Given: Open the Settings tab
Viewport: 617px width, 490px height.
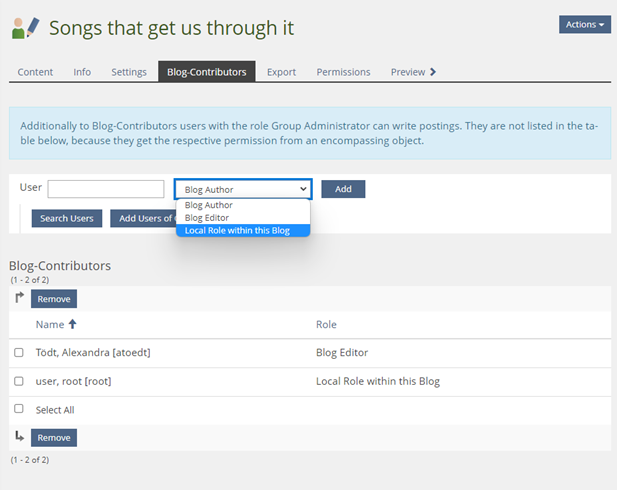Looking at the screenshot, I should pos(129,72).
